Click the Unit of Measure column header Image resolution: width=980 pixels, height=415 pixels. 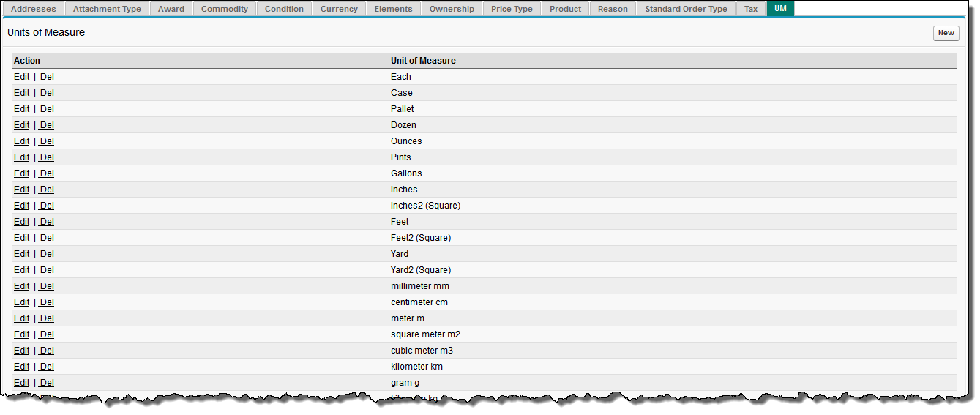[x=423, y=61]
